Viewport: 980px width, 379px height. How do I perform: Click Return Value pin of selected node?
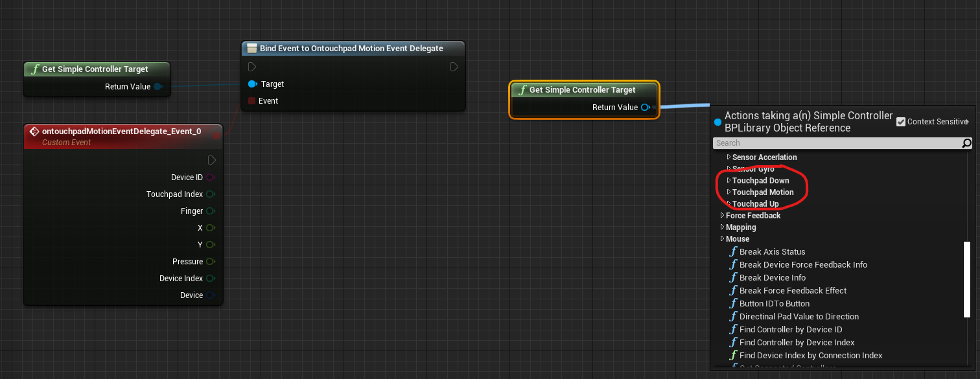click(645, 108)
